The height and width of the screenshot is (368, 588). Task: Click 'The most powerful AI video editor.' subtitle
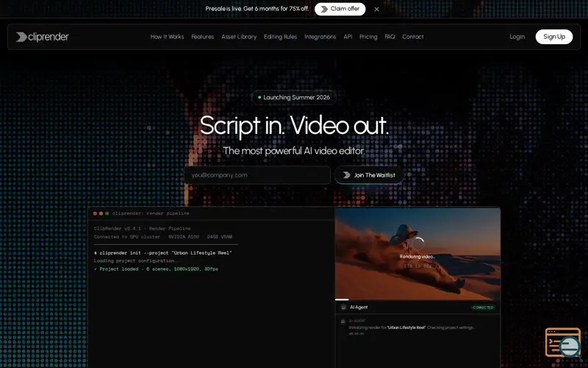click(x=293, y=151)
